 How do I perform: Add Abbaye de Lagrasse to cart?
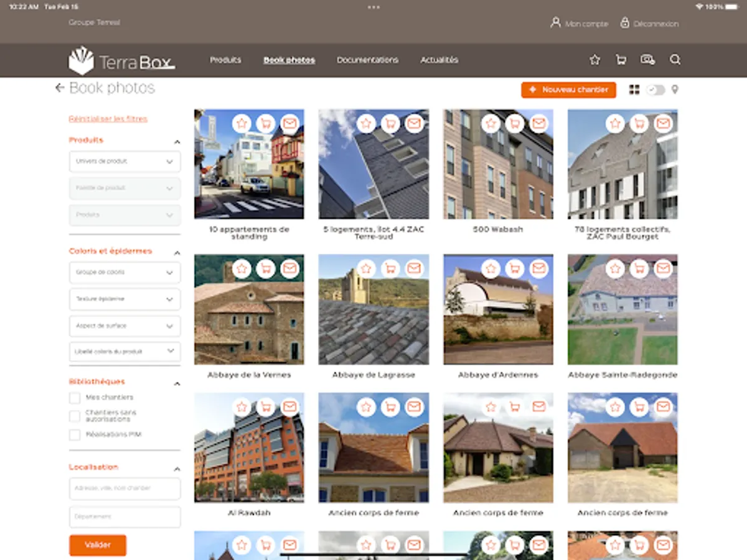point(390,268)
